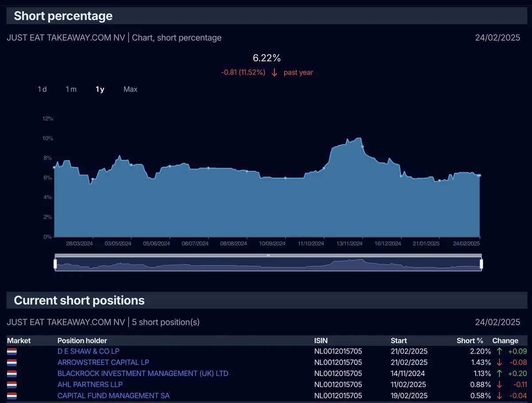Click the 13/11/2024 x-axis label

[x=350, y=244]
